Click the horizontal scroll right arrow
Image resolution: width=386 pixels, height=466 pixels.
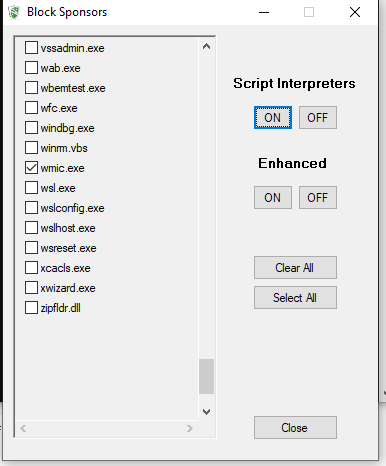[190, 428]
